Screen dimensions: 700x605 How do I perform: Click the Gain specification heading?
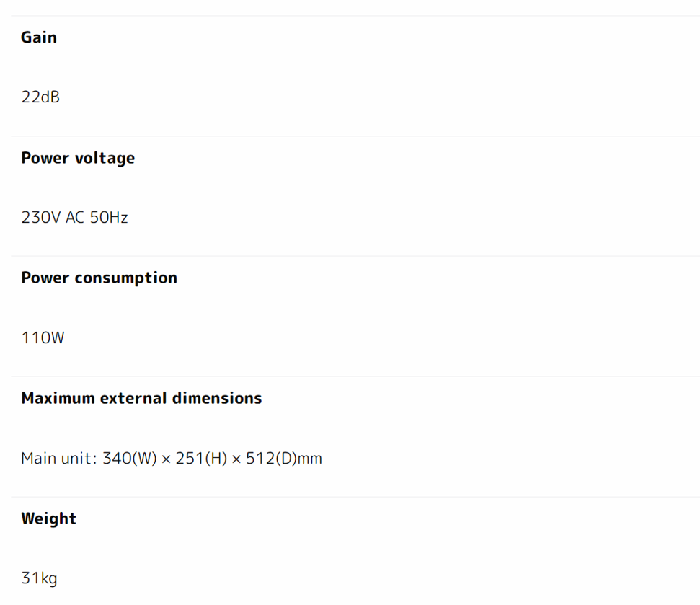39,37
